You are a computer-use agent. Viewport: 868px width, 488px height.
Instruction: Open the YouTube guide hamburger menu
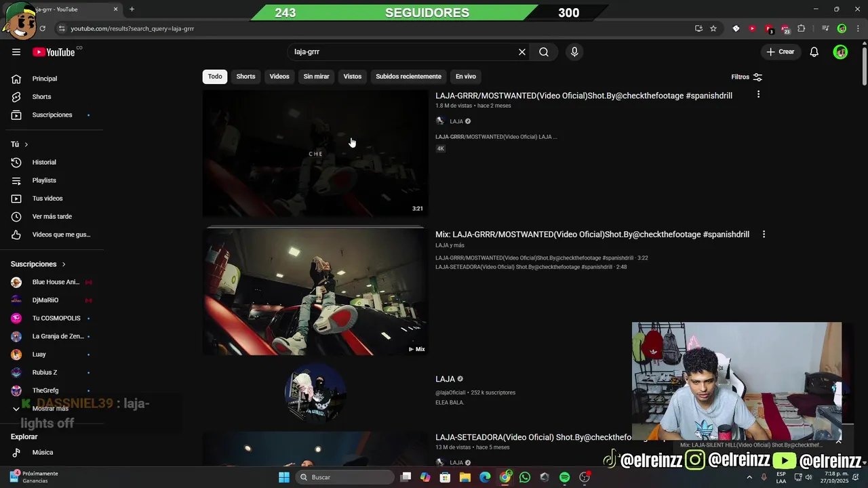tap(16, 52)
